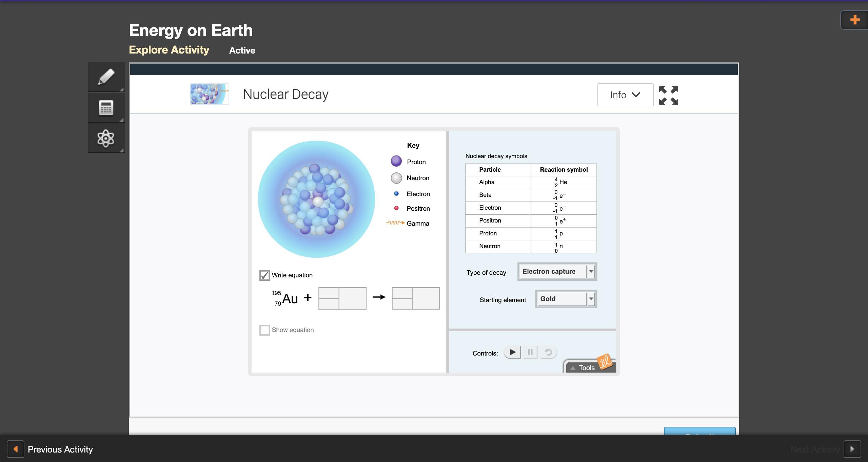Open the calculator tool
The image size is (868, 462).
(106, 108)
